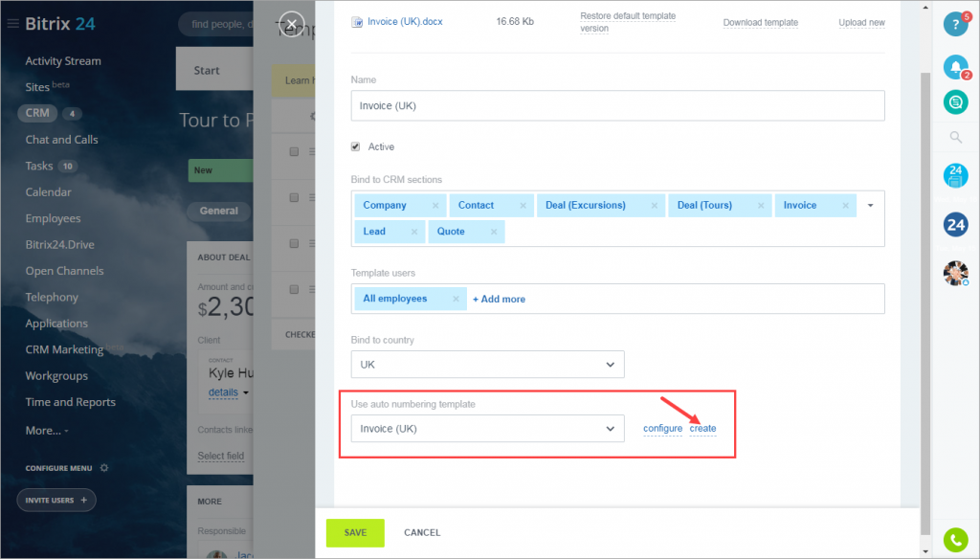
Task: Remove the Deal (Tours) tag
Action: click(x=761, y=206)
